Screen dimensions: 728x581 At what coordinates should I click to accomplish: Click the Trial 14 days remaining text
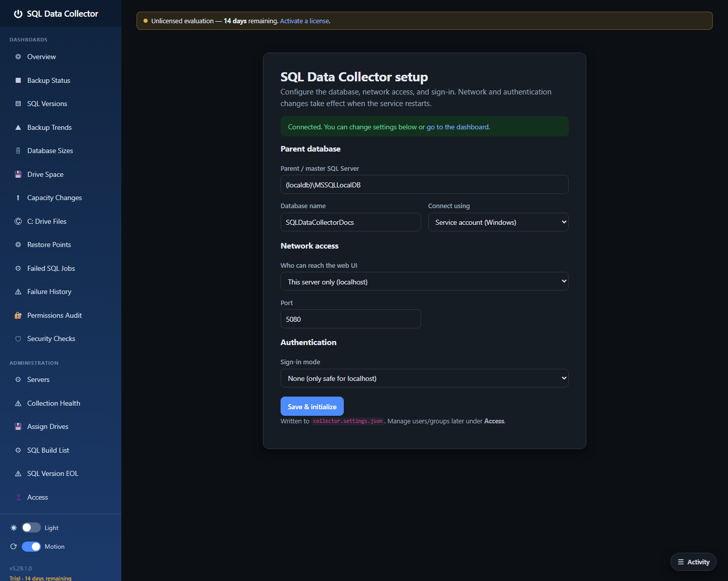point(40,578)
